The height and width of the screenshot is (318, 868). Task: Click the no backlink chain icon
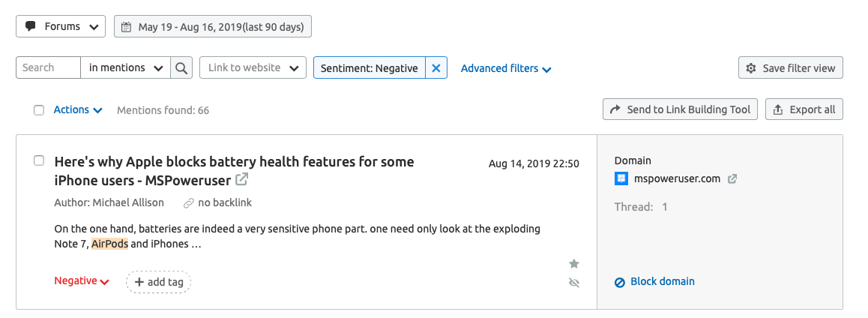189,203
